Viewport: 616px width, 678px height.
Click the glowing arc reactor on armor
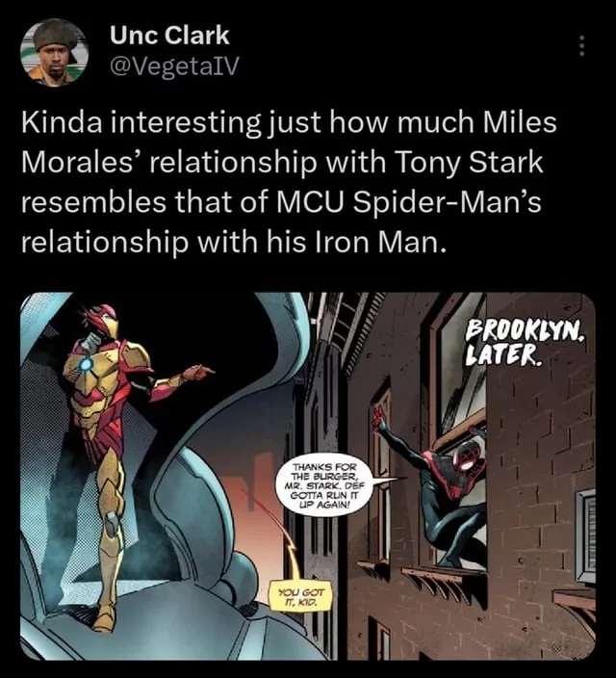click(x=86, y=365)
